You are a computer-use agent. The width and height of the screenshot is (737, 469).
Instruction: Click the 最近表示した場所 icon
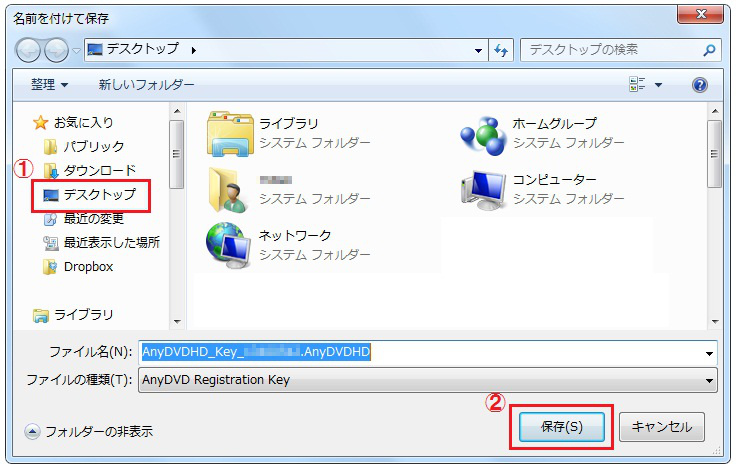(50, 243)
